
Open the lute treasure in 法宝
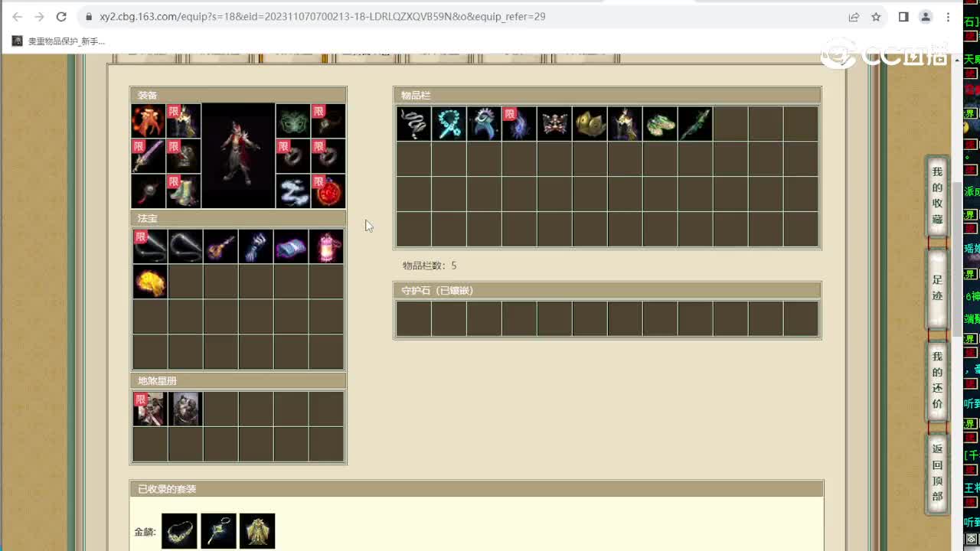pyautogui.click(x=220, y=246)
